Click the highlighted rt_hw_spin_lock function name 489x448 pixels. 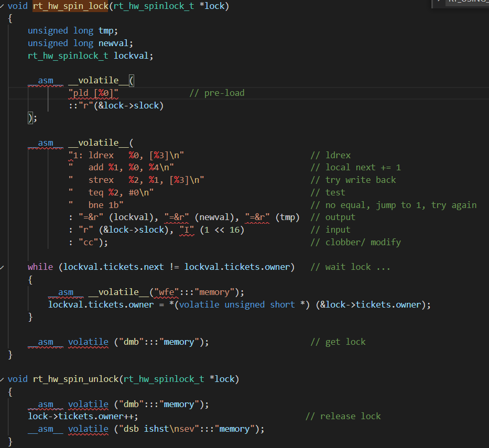click(x=70, y=6)
